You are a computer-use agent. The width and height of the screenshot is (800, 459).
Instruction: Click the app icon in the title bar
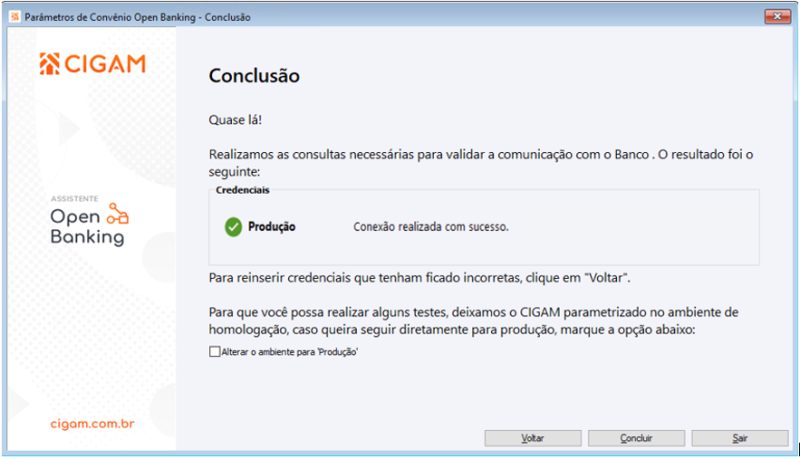(15, 17)
